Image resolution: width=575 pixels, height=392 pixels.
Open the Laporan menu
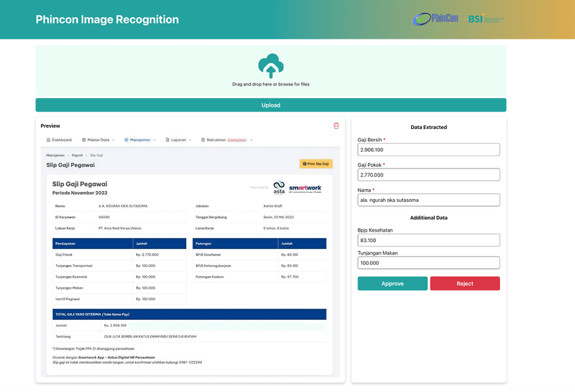click(x=178, y=140)
